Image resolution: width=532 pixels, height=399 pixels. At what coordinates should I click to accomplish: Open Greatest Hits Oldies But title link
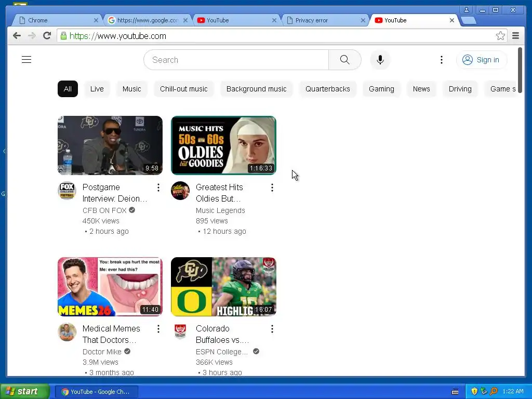tap(219, 193)
